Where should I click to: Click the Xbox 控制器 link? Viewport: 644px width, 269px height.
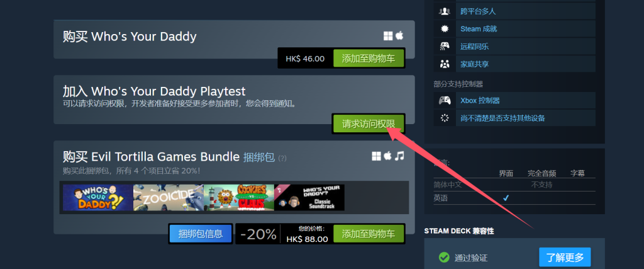[480, 100]
